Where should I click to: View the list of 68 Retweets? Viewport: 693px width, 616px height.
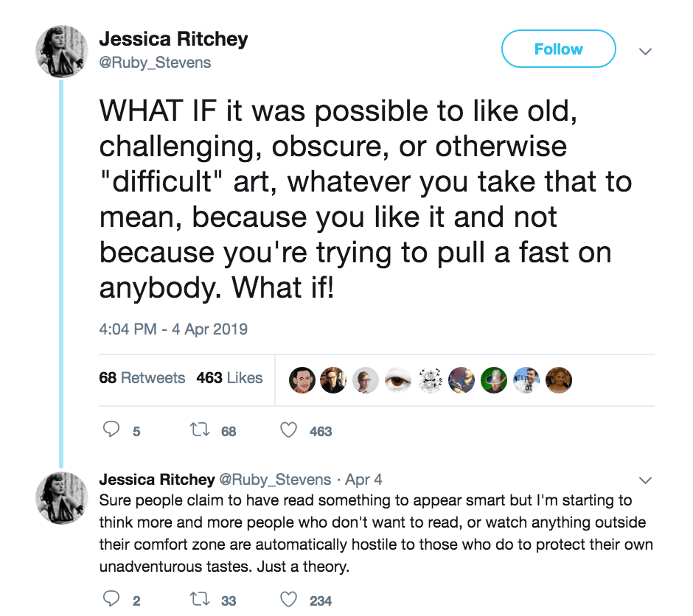coord(142,378)
